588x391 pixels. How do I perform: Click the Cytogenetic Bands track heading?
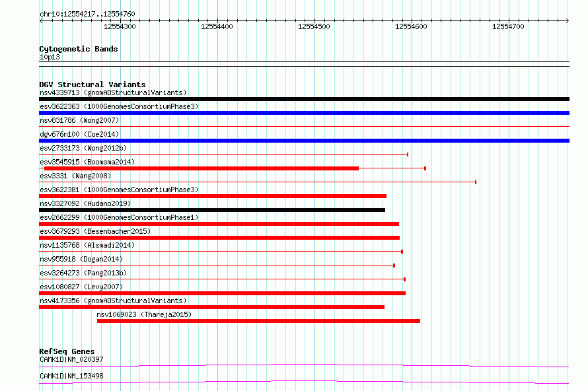coord(79,49)
